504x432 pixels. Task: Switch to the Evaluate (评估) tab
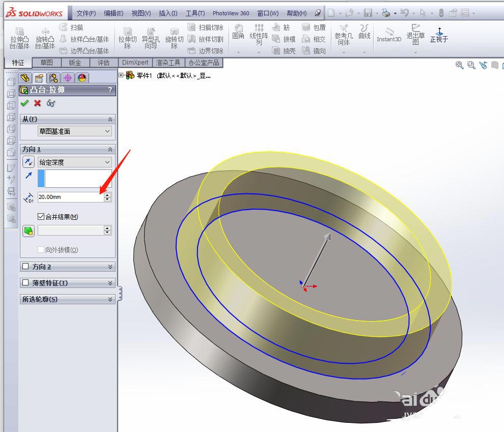(x=103, y=63)
